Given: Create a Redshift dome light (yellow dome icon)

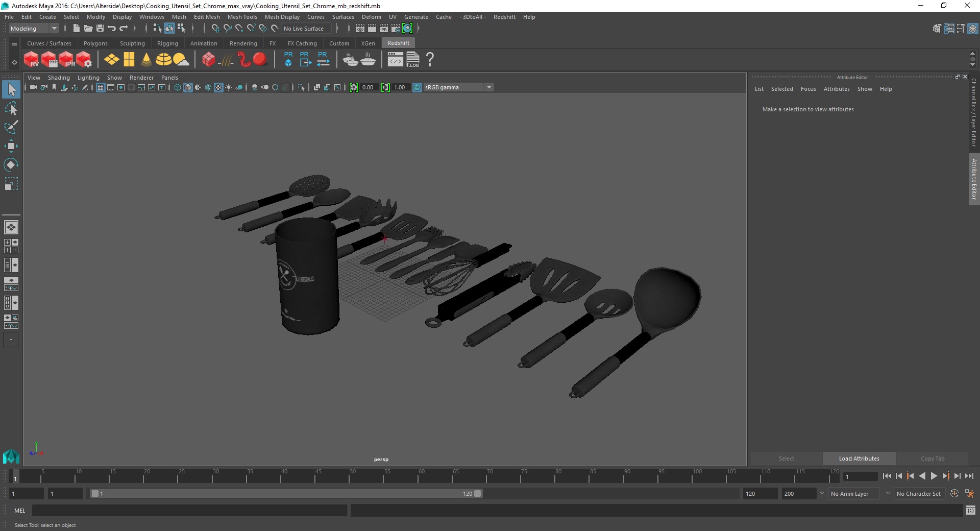Looking at the screenshot, I should point(163,60).
